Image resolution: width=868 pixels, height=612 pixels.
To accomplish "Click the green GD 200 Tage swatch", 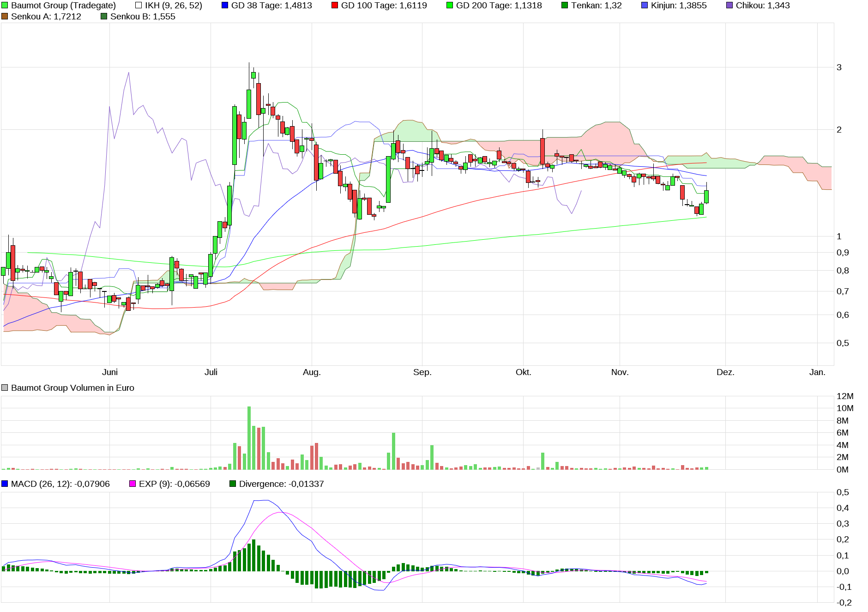I will click(x=450, y=6).
